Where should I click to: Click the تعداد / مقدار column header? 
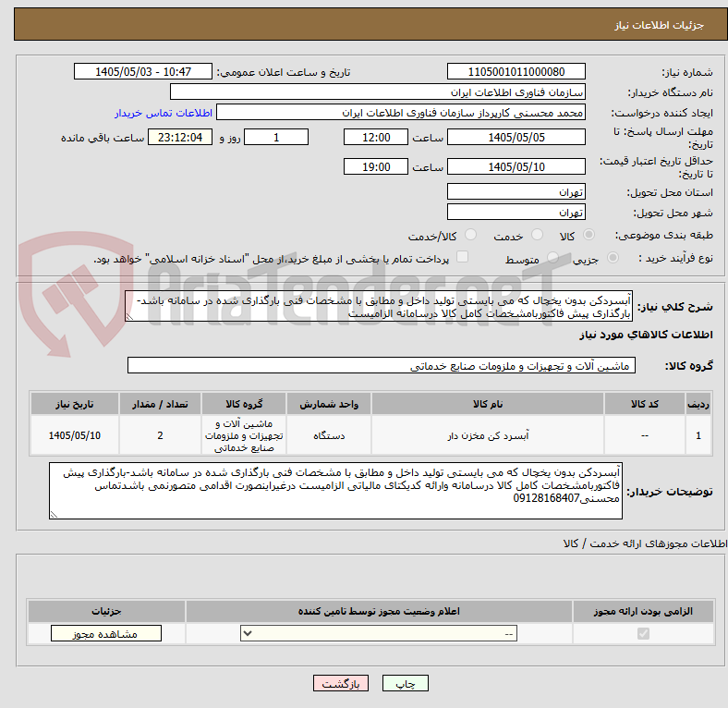tap(160, 404)
